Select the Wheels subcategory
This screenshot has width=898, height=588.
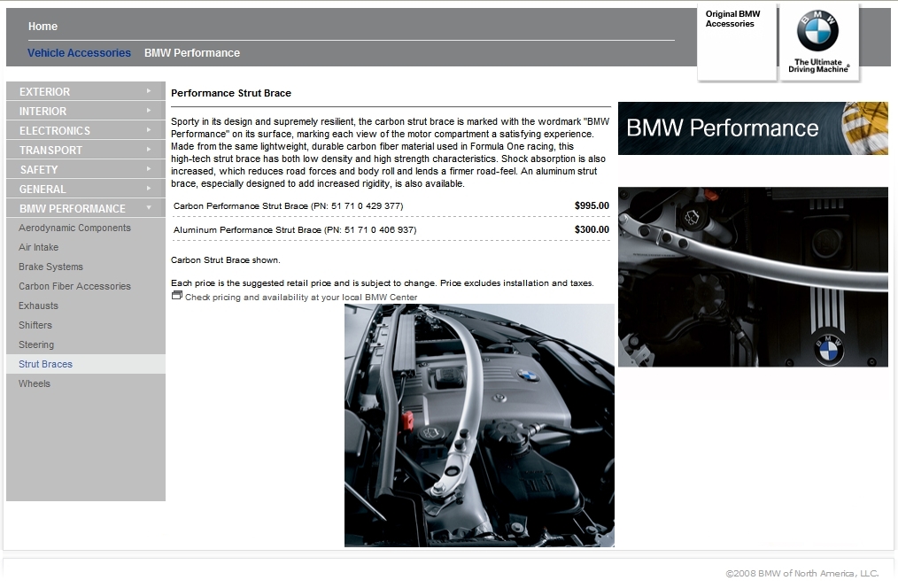(35, 384)
